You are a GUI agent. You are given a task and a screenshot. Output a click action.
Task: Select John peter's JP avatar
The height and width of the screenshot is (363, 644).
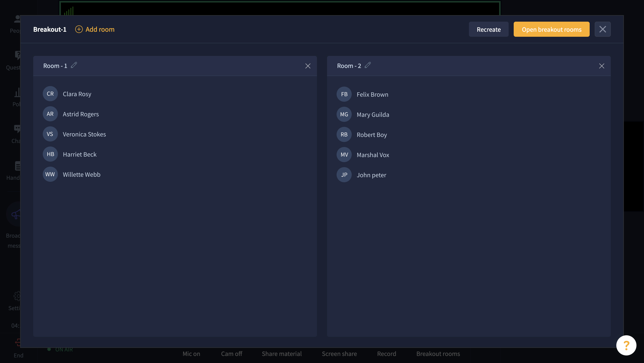344,175
